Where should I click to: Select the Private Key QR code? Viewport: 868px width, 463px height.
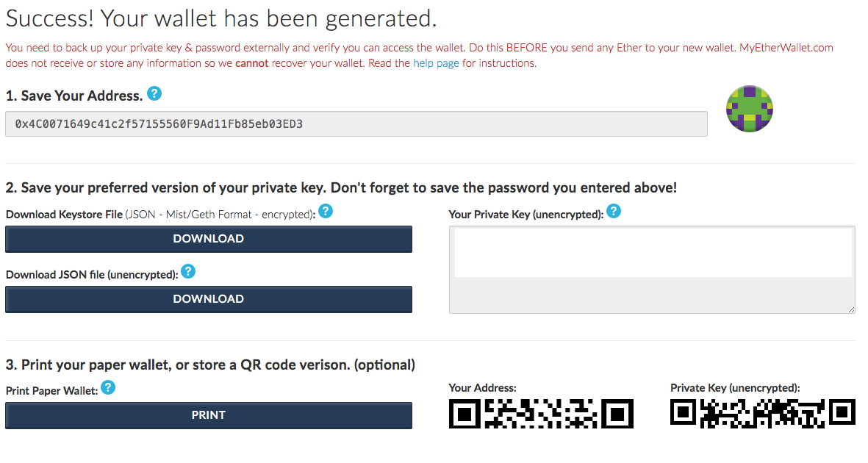click(763, 414)
